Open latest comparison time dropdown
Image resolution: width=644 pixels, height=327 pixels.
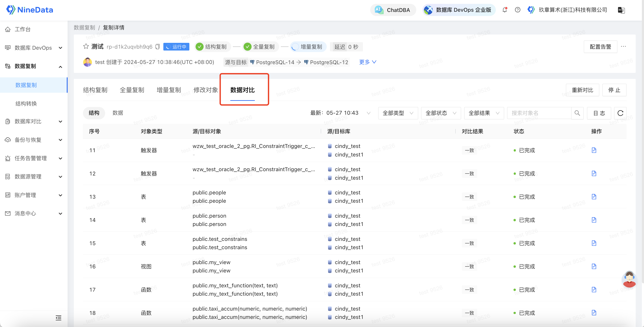[341, 113]
